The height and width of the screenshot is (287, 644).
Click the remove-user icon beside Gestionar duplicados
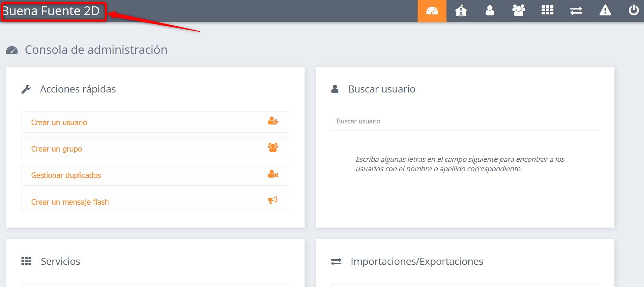[273, 174]
